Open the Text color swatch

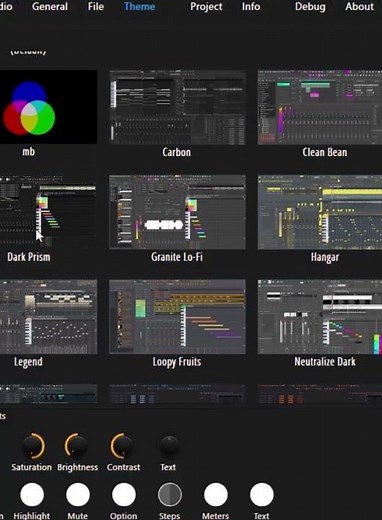coord(262,494)
